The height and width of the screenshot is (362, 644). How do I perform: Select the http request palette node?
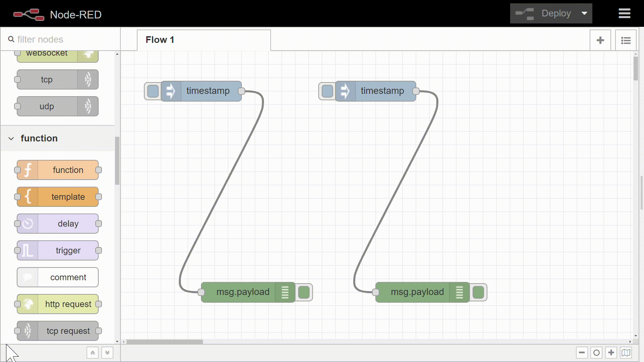(58, 304)
